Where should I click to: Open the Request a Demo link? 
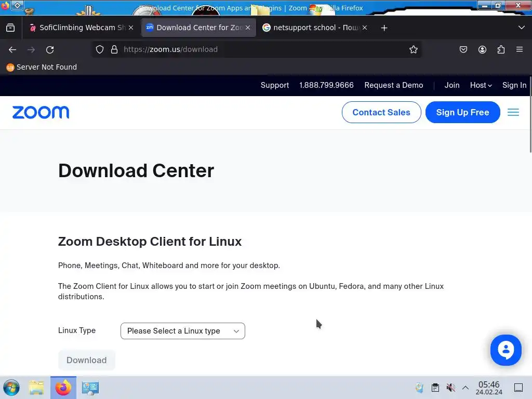coord(394,85)
